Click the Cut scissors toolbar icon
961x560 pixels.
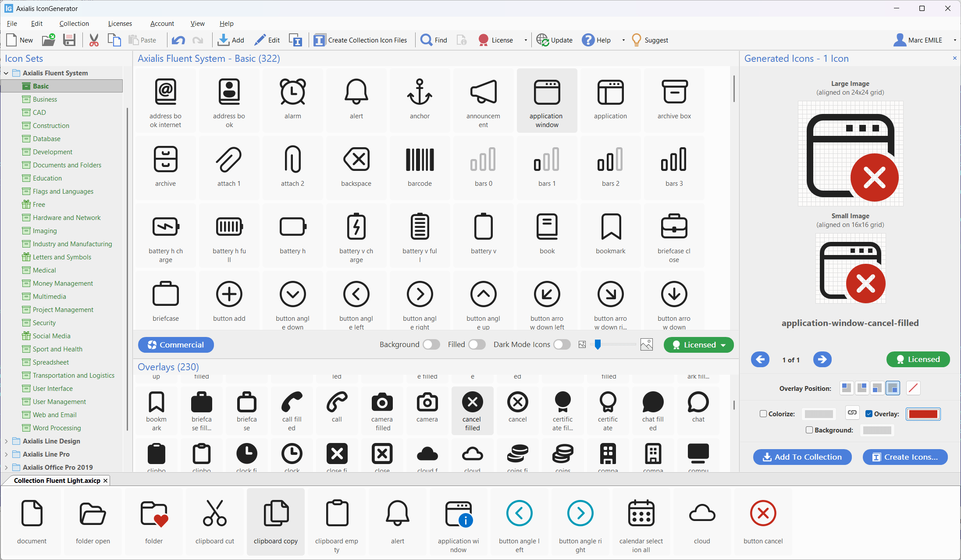pyautogui.click(x=94, y=40)
